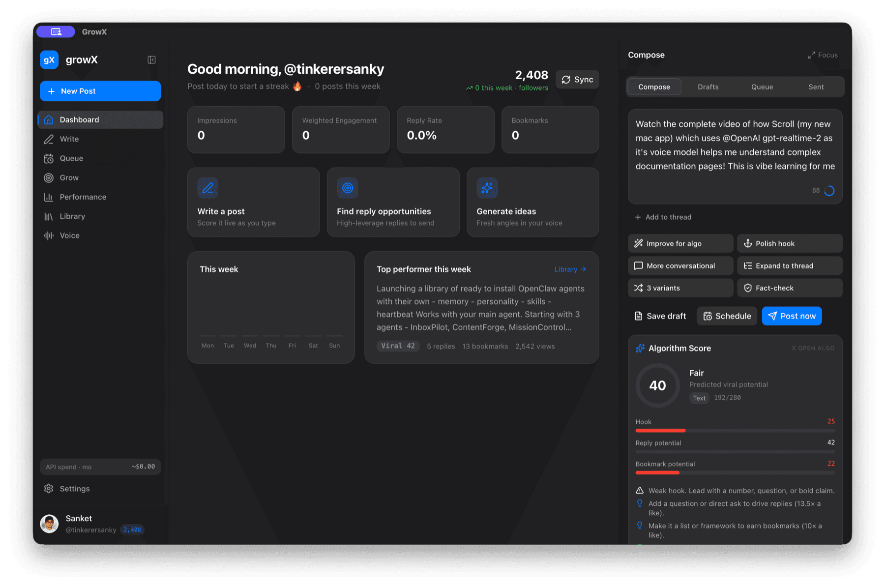Switch to the Drafts tab
This screenshot has height=588, width=885.
pyautogui.click(x=708, y=87)
